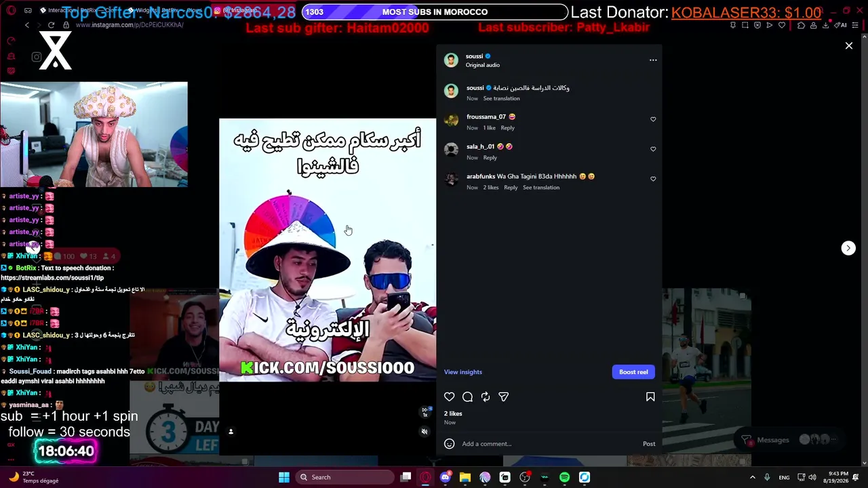This screenshot has width=868, height=488.
Task: Close the Instagram post viewer
Action: 849,45
